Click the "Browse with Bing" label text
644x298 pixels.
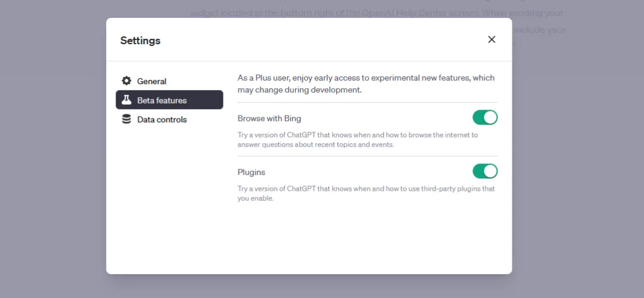[x=269, y=118]
